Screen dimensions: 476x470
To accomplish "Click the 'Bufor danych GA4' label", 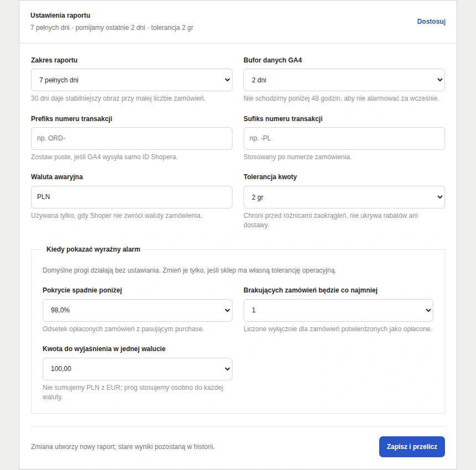I will tap(273, 60).
